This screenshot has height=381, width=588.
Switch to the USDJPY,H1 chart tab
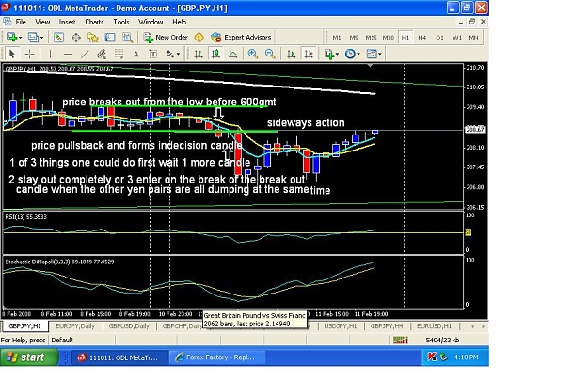click(341, 326)
